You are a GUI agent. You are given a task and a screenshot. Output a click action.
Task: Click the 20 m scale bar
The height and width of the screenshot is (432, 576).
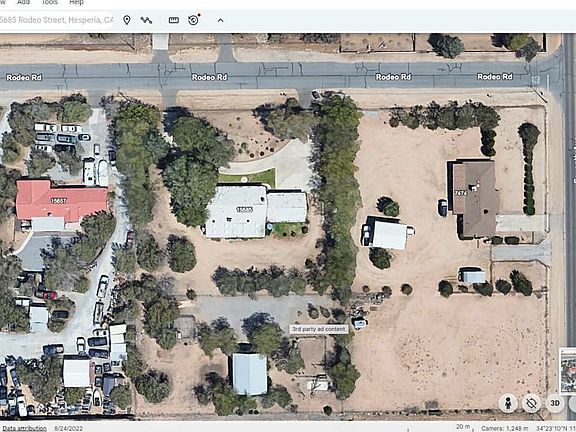point(464,427)
